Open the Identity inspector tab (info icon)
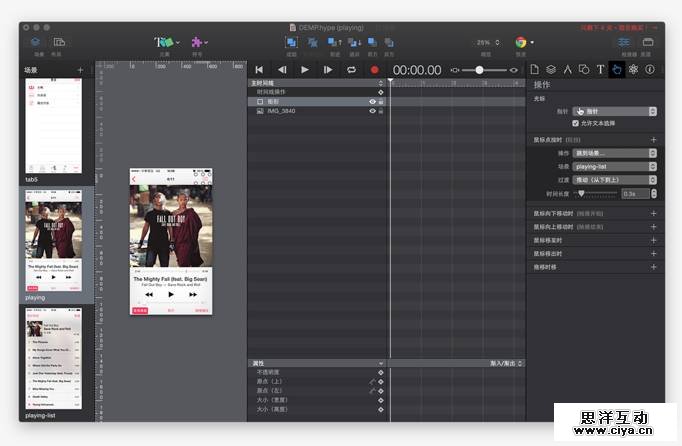The image size is (682, 446). pyautogui.click(x=649, y=69)
